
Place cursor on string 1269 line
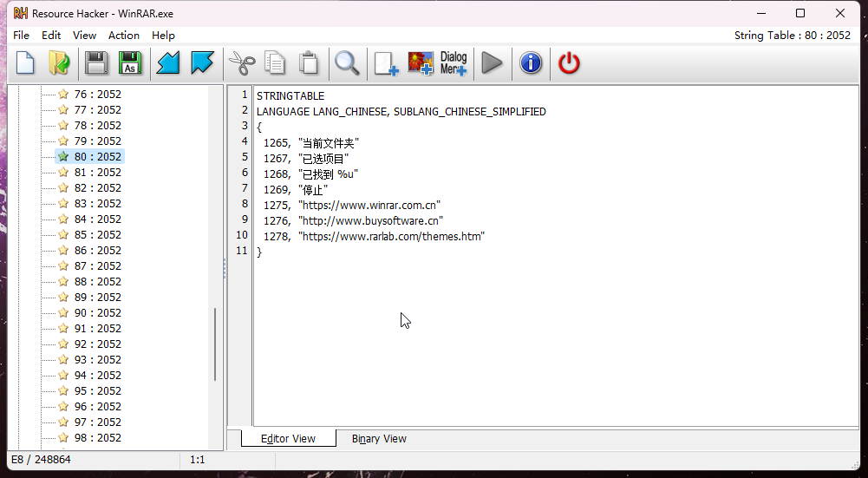296,189
